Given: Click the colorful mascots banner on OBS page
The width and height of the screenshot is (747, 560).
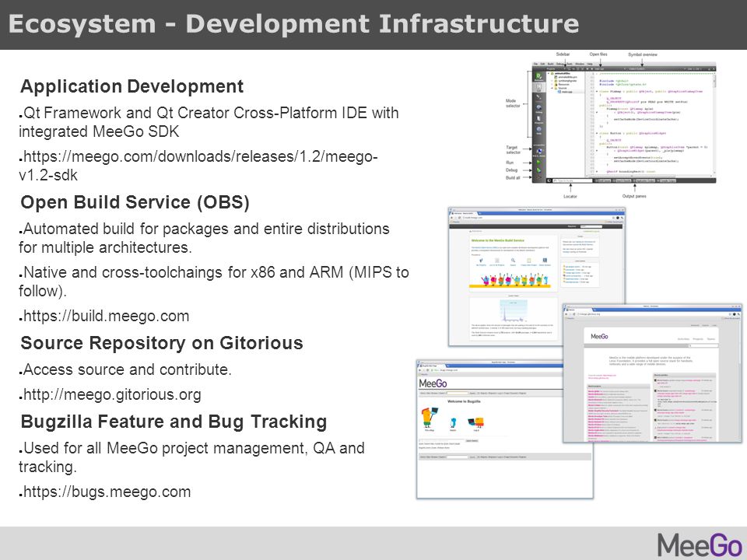Looking at the screenshot, I should [x=510, y=281].
